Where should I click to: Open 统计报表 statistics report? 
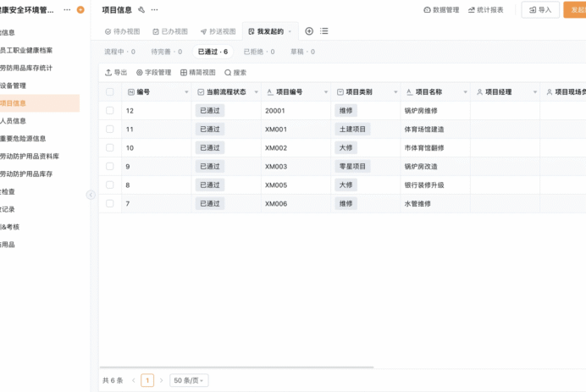pos(486,9)
